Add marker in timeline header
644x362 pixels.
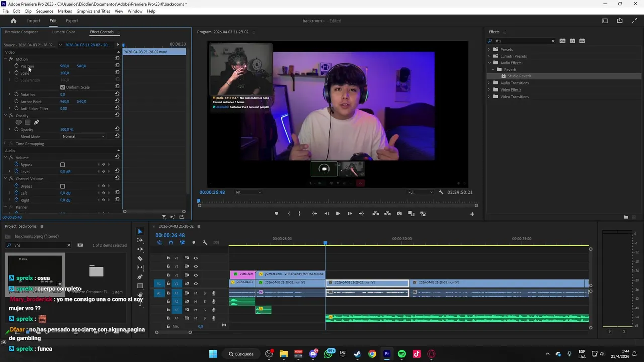click(193, 243)
